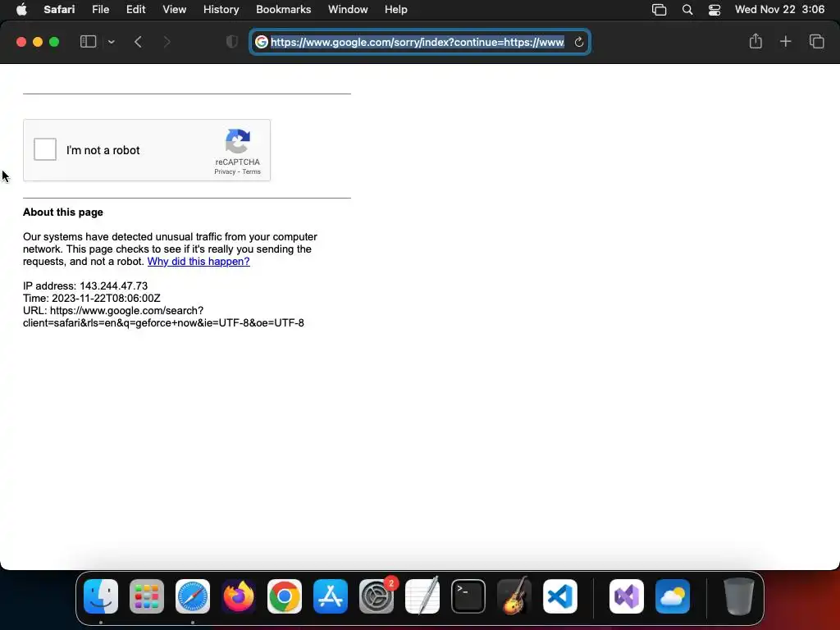Click the reCAPTCHA logo
This screenshot has width=840, height=630.
coord(238,141)
